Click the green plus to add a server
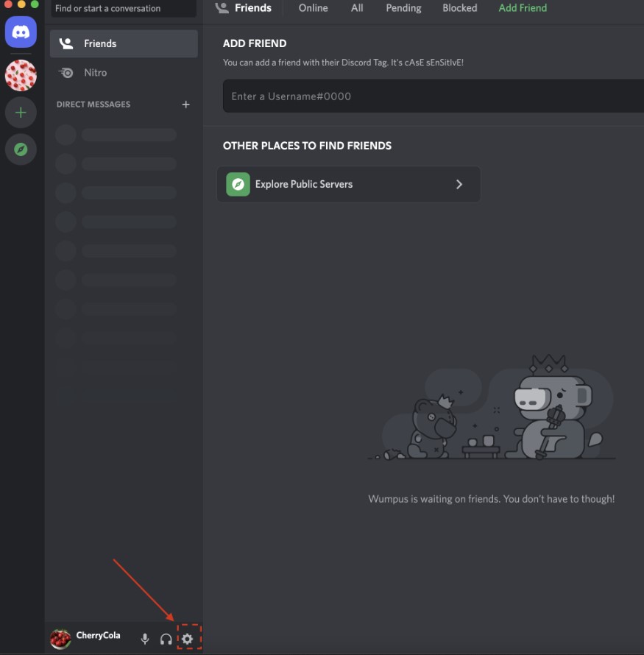The image size is (644, 655). (x=20, y=112)
